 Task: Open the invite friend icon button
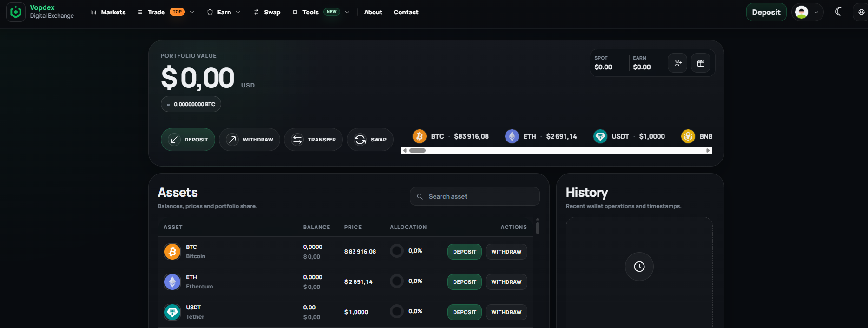(678, 63)
